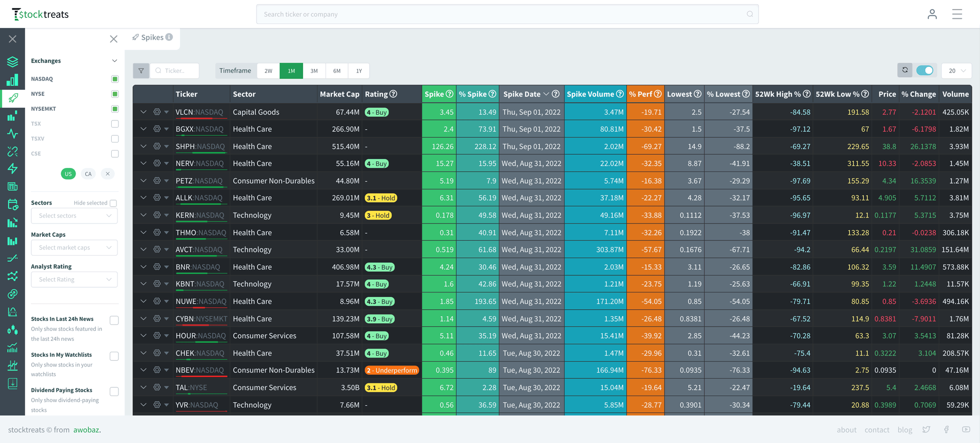Viewport: 980px width, 443px height.
Task: Click the gear icon on VLCN row
Action: [157, 112]
